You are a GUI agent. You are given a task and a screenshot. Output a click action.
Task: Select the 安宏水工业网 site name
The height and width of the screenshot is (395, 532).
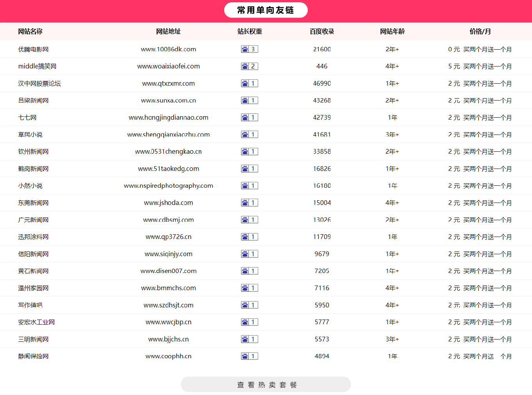pyautogui.click(x=36, y=322)
